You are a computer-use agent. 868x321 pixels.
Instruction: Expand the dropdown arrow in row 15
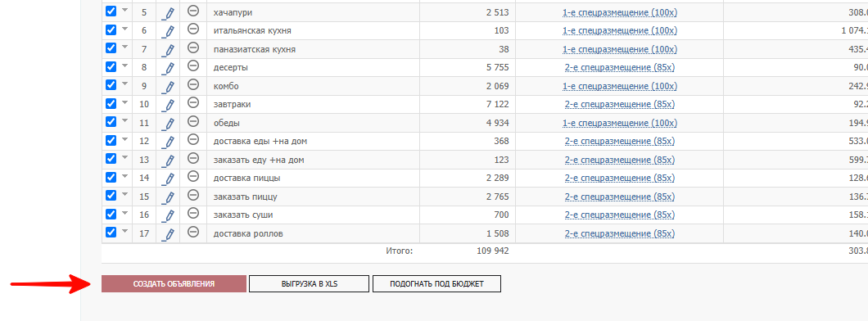(x=124, y=194)
